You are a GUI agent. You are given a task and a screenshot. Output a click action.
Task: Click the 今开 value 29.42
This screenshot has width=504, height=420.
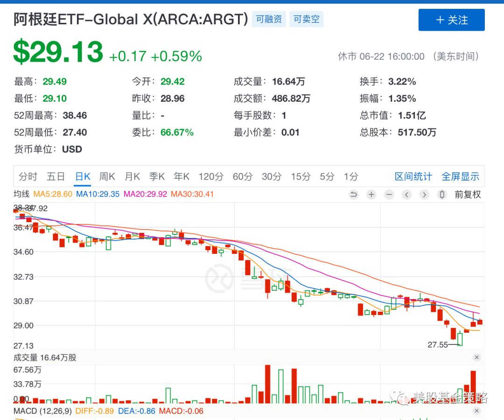pos(173,82)
